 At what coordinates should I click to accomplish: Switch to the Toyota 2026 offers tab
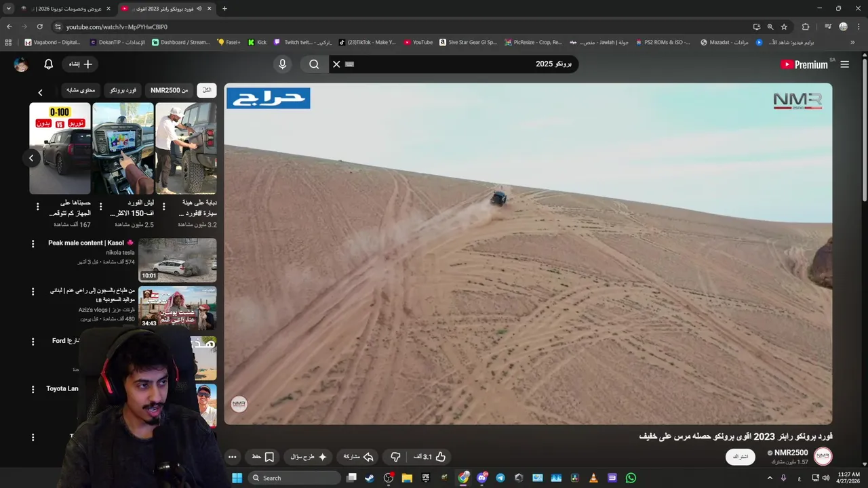tap(66, 8)
